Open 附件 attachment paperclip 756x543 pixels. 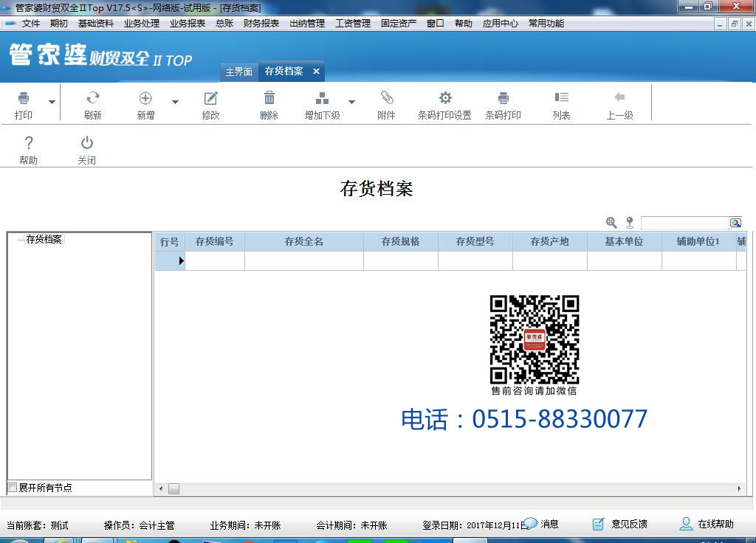tap(387, 98)
